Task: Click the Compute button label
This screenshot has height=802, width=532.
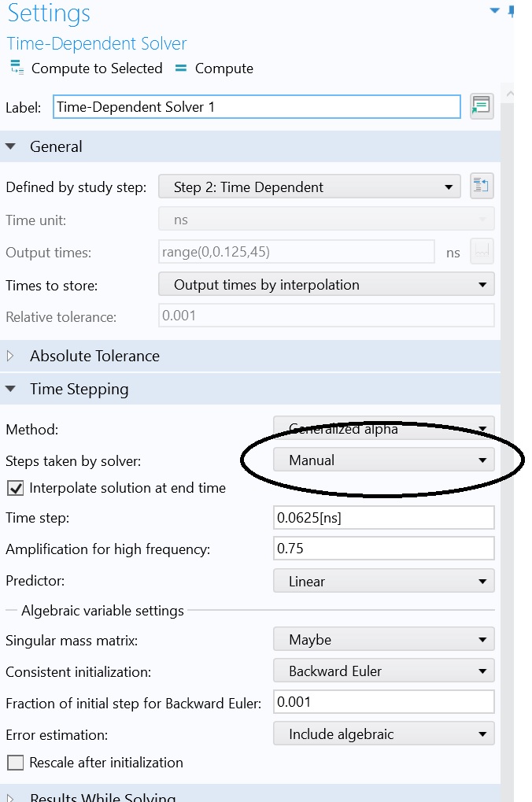Action: click(224, 68)
